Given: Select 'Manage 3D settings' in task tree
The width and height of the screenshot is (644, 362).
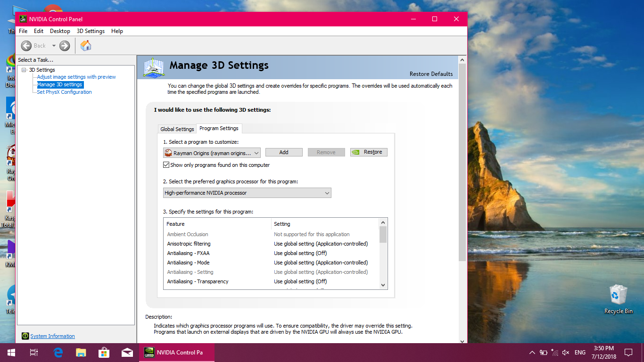Looking at the screenshot, I should click(60, 84).
